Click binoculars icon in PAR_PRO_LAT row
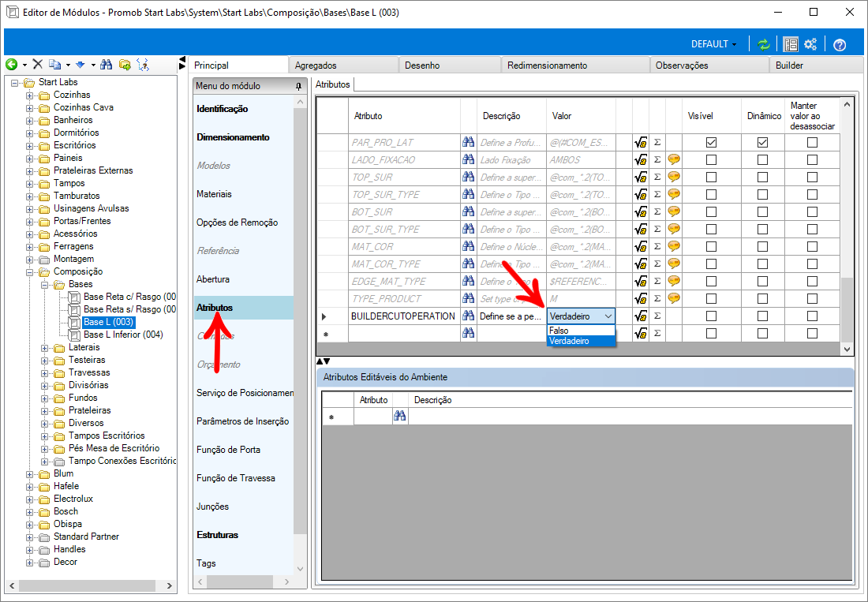Image resolution: width=868 pixels, height=602 pixels. [468, 142]
